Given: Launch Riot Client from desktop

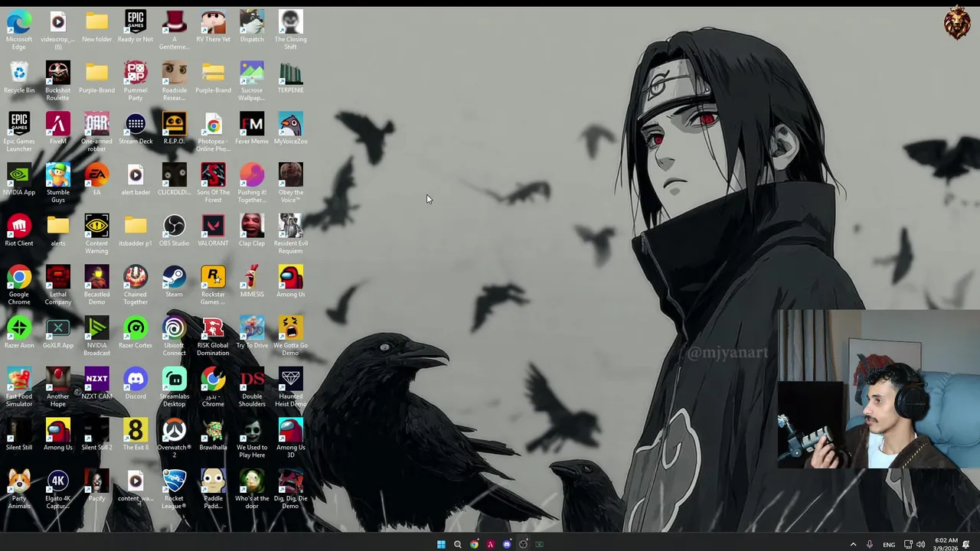Looking at the screenshot, I should click(19, 230).
